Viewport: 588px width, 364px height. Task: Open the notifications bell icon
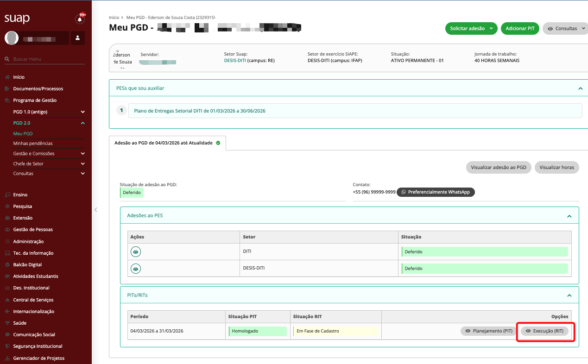tap(80, 19)
